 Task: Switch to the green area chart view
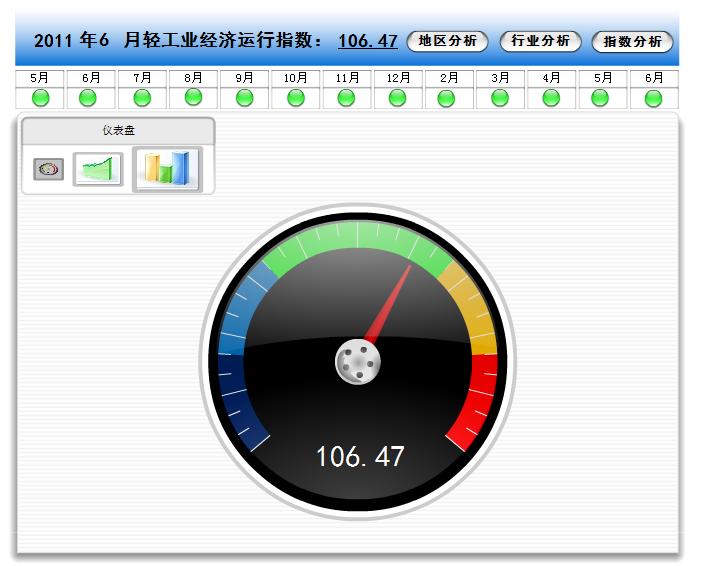click(x=98, y=169)
